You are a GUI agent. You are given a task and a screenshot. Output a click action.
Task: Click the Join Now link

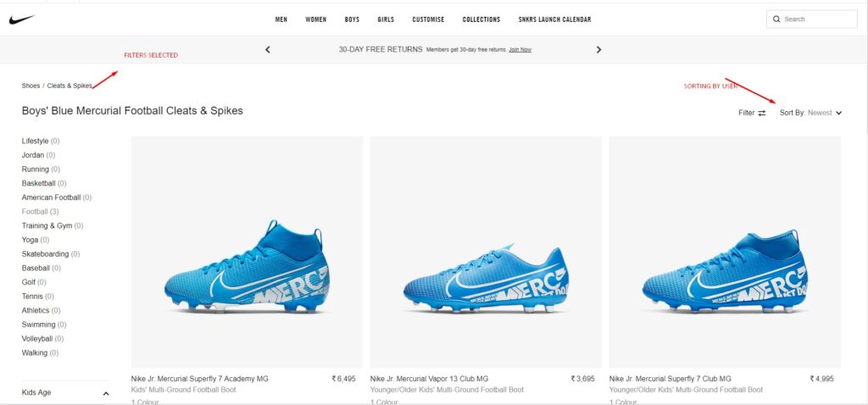(520, 50)
